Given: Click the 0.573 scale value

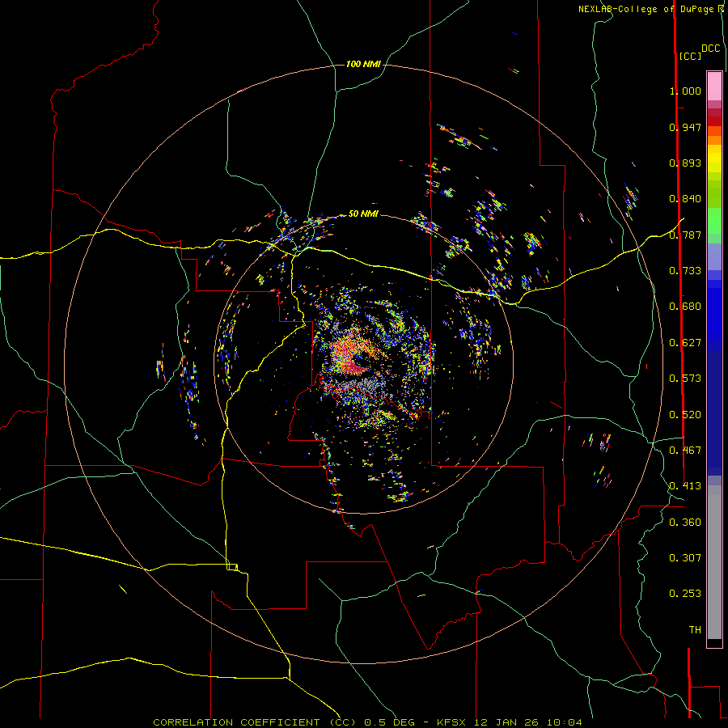Looking at the screenshot, I should click(685, 379).
